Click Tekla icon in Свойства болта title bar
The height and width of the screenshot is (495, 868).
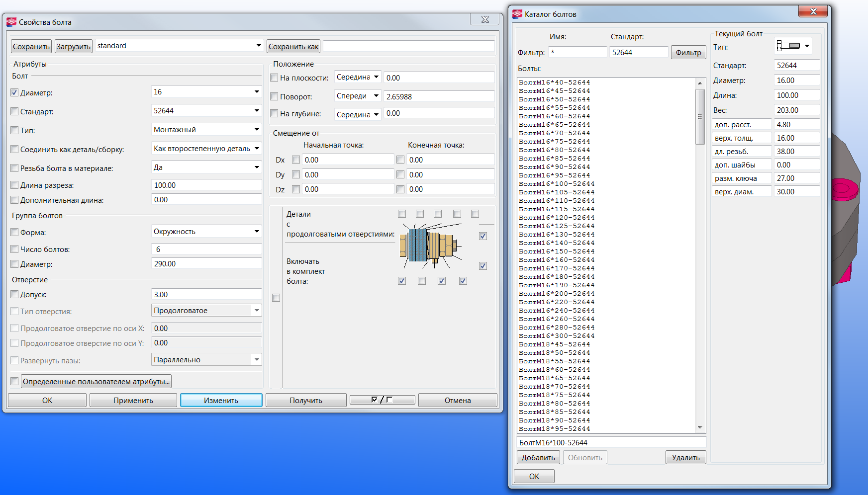(11, 22)
